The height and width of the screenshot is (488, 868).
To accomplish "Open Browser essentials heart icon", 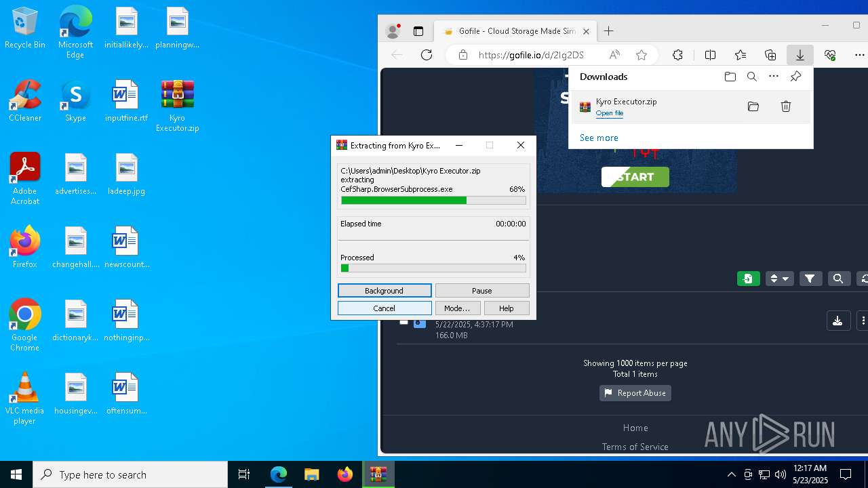I will (830, 55).
